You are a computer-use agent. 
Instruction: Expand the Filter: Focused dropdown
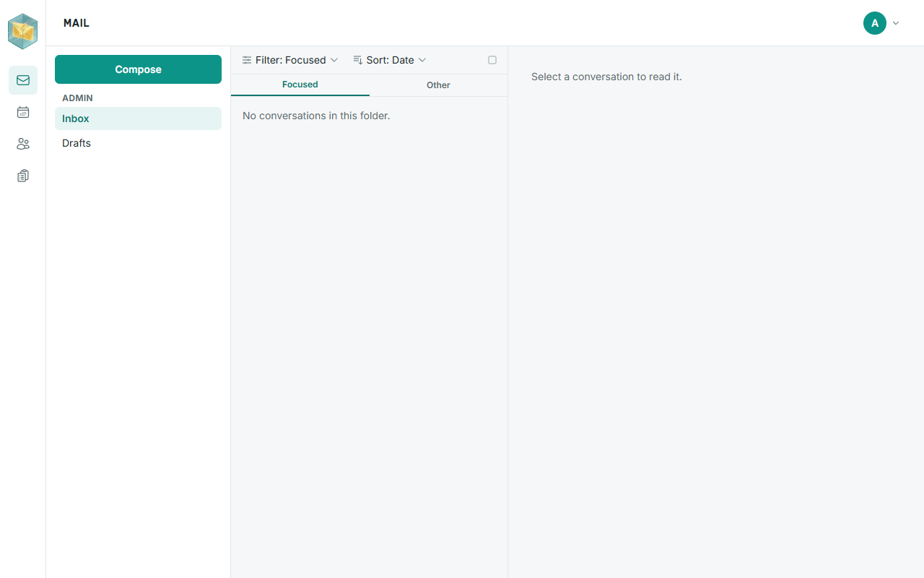(290, 60)
